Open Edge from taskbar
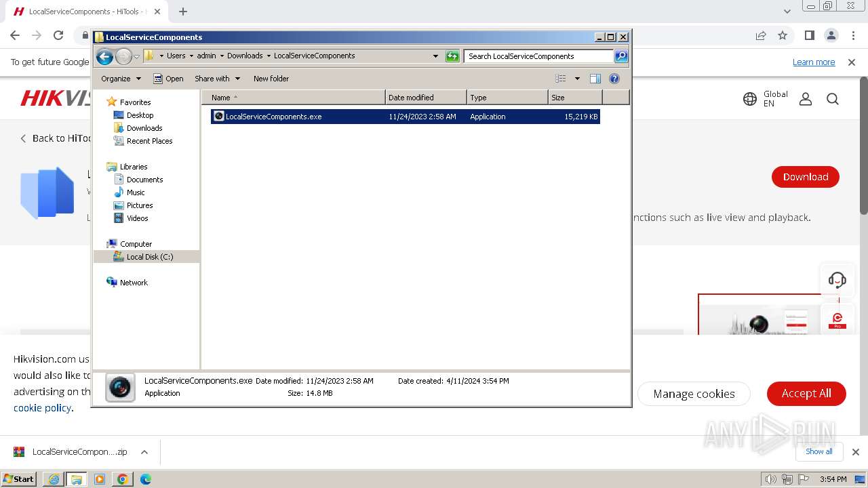Image resolution: width=868 pixels, height=488 pixels. click(x=146, y=479)
